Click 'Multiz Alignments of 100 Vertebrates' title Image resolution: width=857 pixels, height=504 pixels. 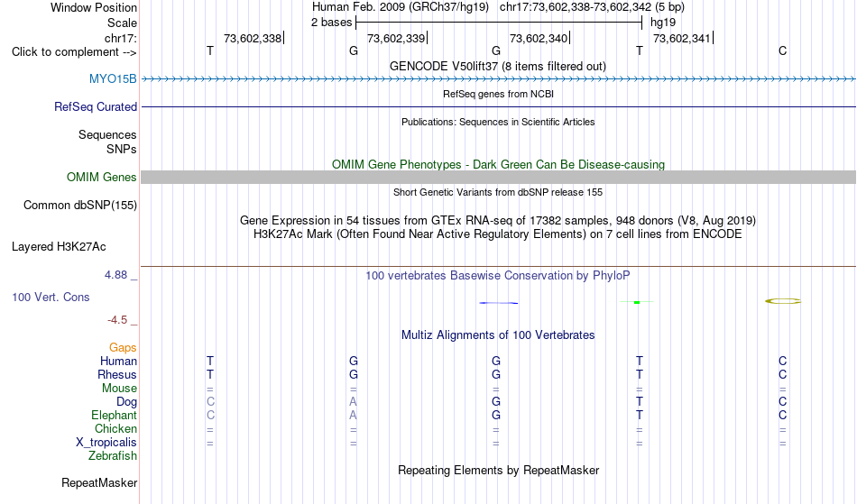click(498, 335)
